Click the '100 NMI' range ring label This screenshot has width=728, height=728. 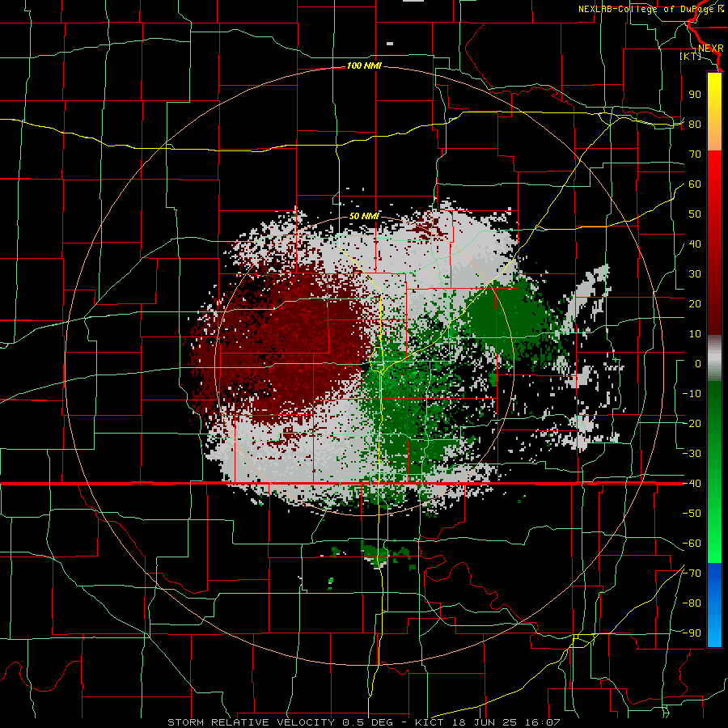[364, 66]
